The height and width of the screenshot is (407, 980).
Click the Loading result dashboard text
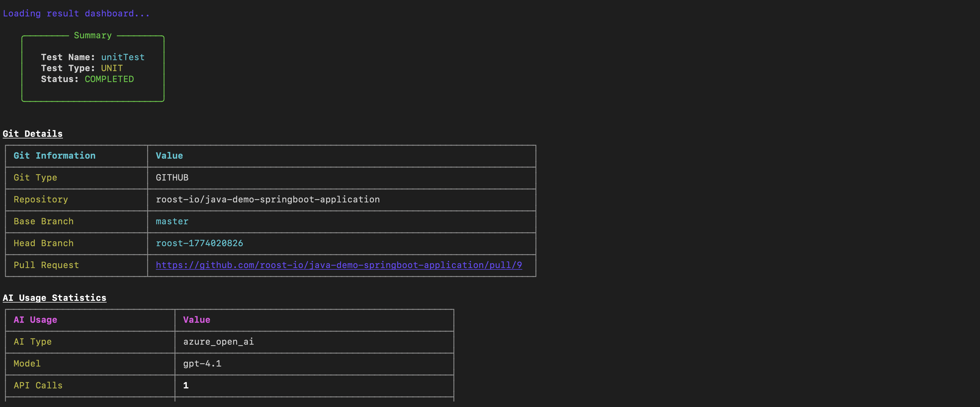76,13
